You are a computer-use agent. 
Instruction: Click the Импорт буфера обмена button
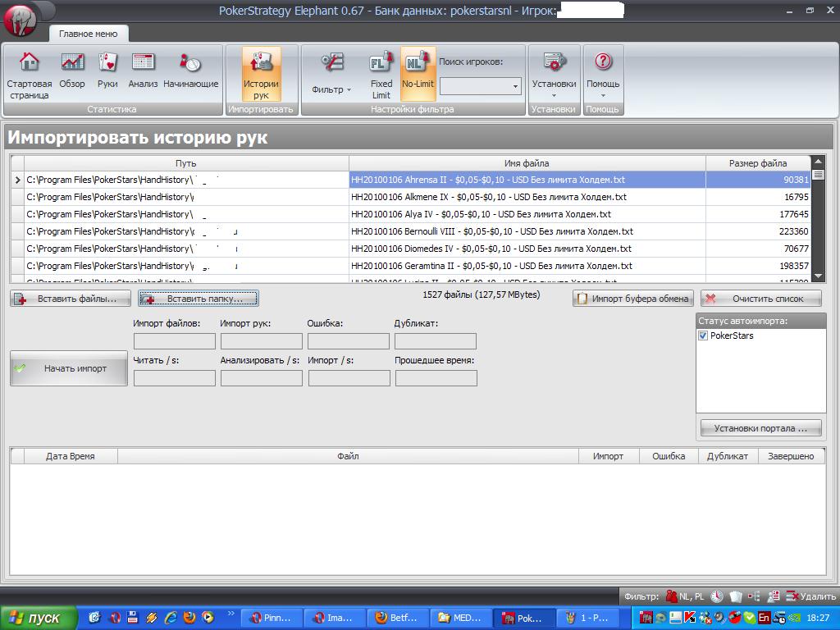tap(633, 299)
